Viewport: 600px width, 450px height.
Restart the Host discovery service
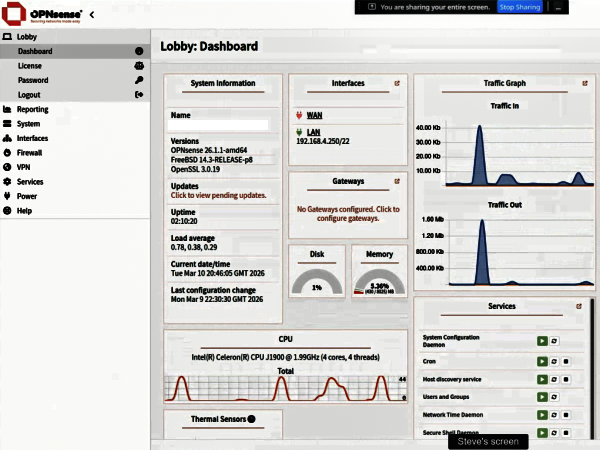(554, 379)
